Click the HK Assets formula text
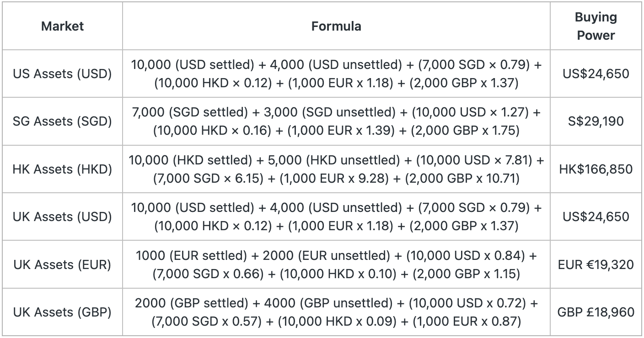 pos(336,169)
